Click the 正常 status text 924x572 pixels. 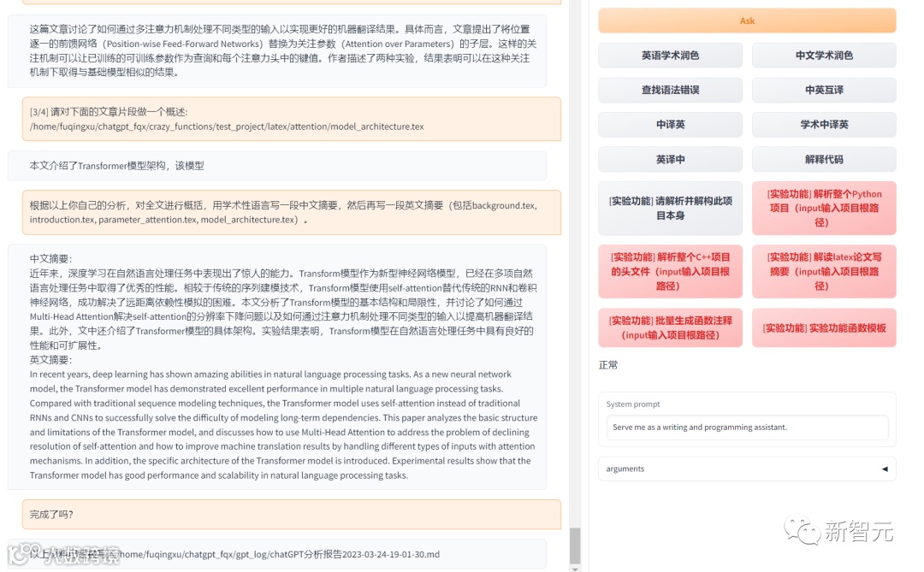pos(608,365)
